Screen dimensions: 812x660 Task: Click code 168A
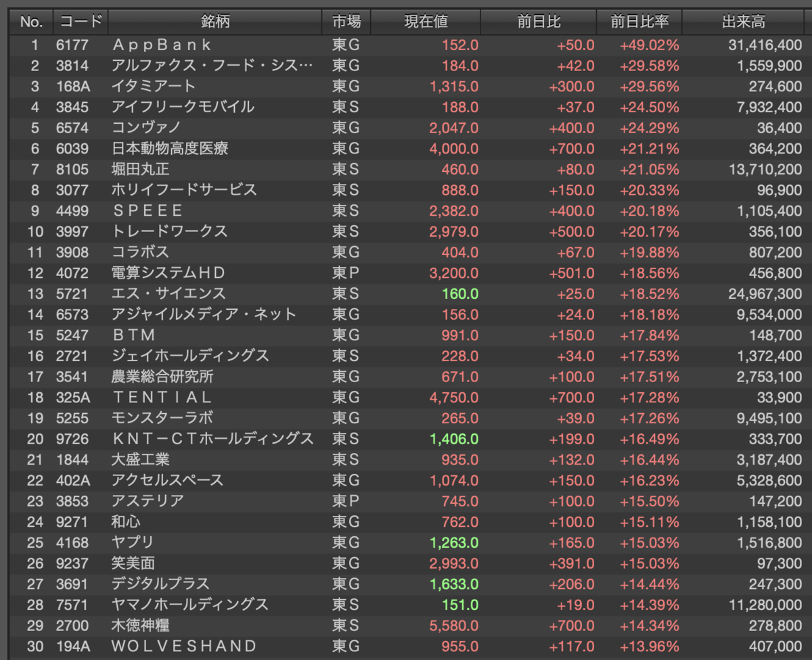coord(73,87)
